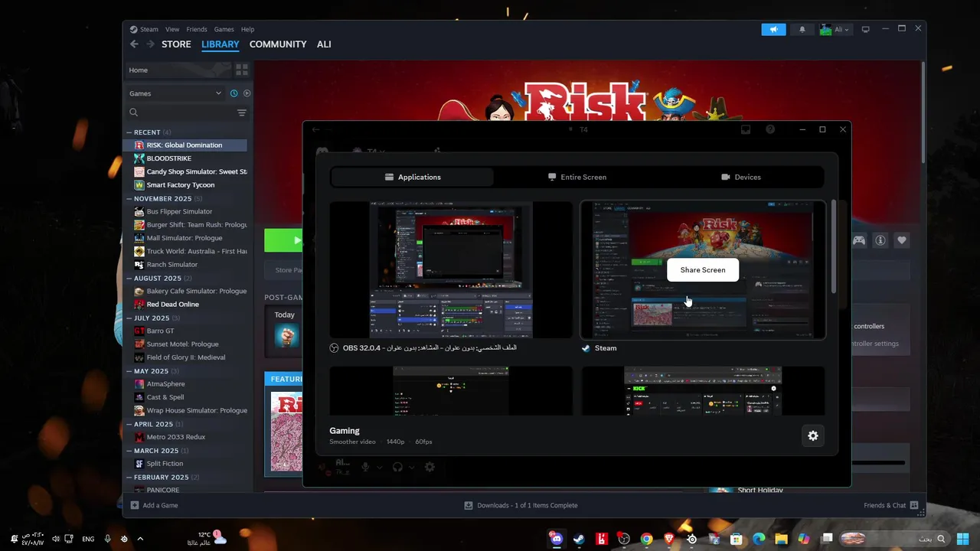Click Home in Steam library sidebar
Screen dimensions: 980x551
178,70
